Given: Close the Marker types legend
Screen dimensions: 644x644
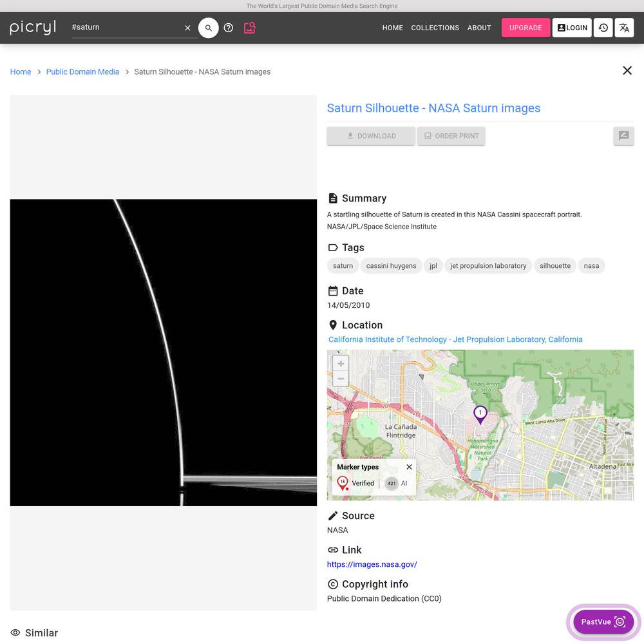Looking at the screenshot, I should click(x=409, y=467).
